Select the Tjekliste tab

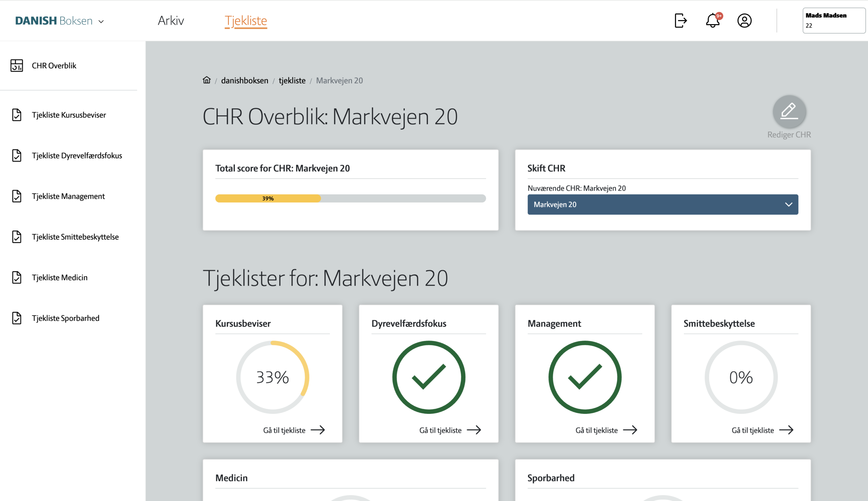pos(246,21)
